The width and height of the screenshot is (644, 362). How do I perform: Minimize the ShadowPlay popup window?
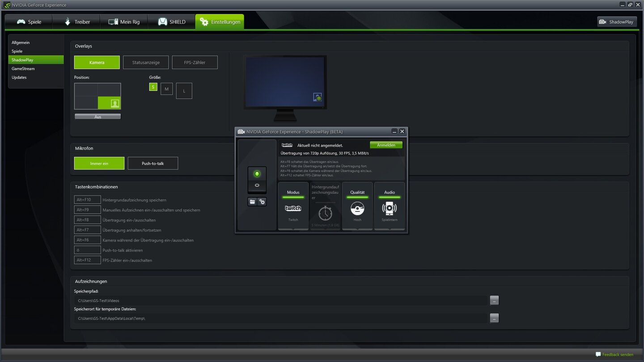tap(394, 131)
